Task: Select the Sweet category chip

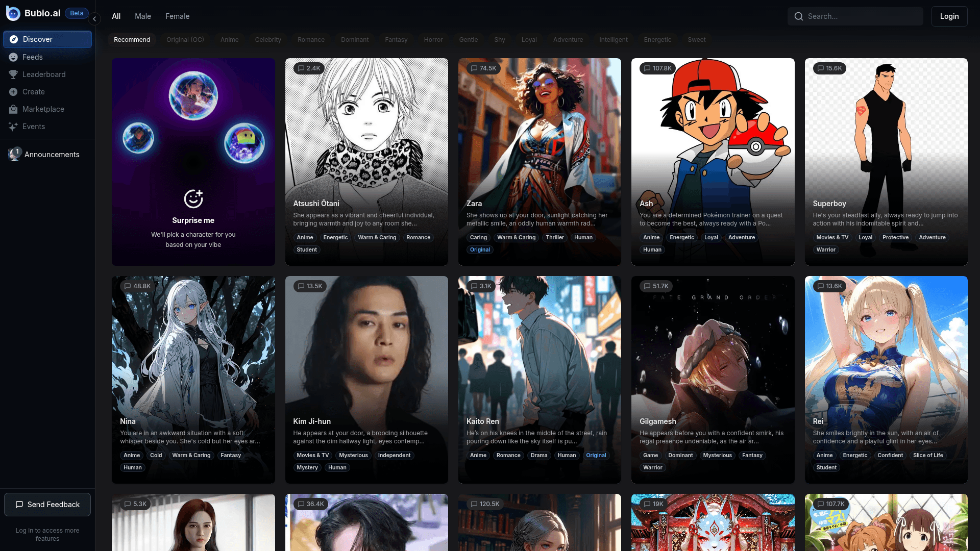Action: coord(696,40)
